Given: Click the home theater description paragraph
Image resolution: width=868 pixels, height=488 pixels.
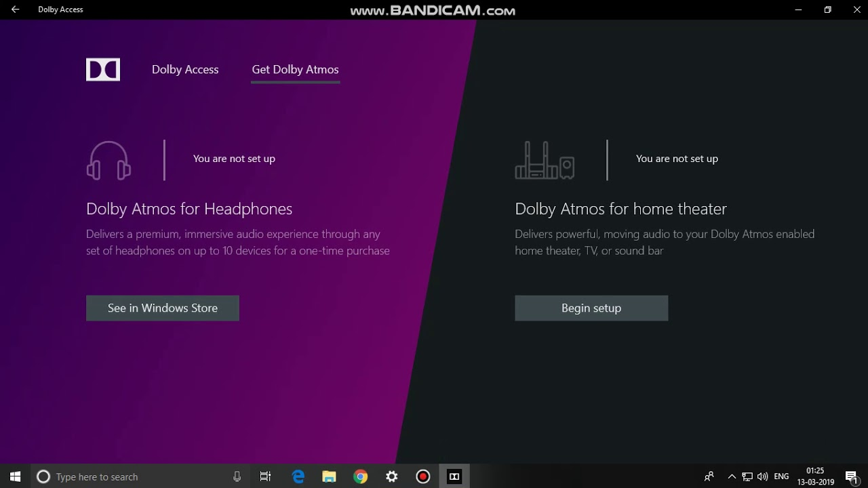Looking at the screenshot, I should (665, 242).
